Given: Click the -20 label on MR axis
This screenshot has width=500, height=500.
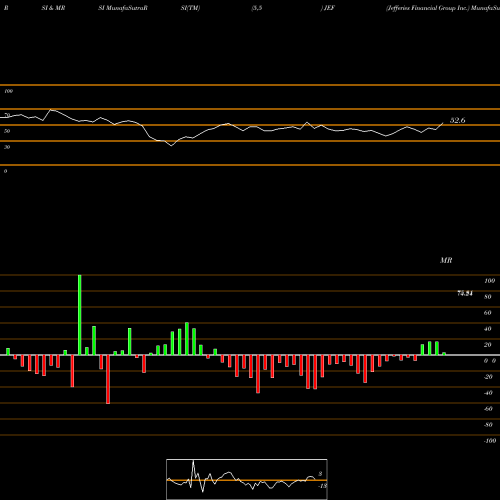Looking at the screenshot, I should [x=488, y=377].
